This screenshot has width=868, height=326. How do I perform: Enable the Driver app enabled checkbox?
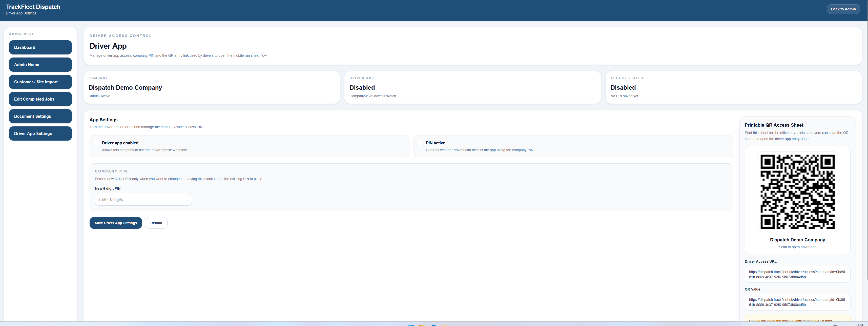point(96,143)
